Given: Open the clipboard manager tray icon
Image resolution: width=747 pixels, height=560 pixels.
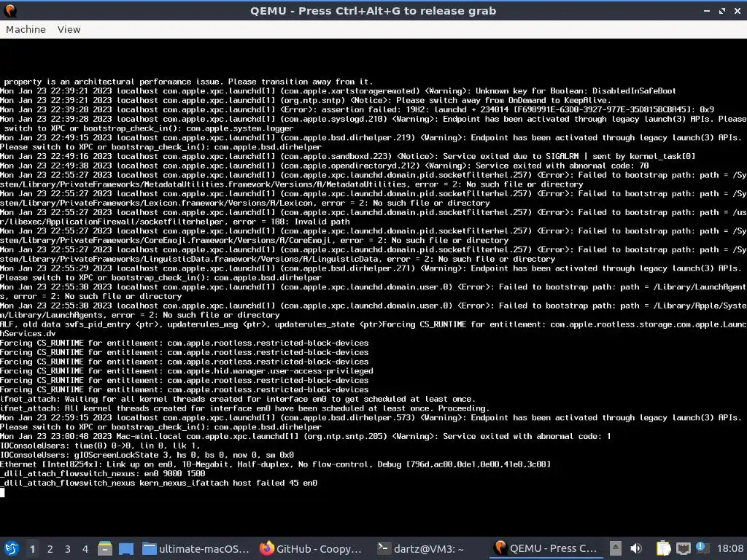Looking at the screenshot, I should 662,548.
